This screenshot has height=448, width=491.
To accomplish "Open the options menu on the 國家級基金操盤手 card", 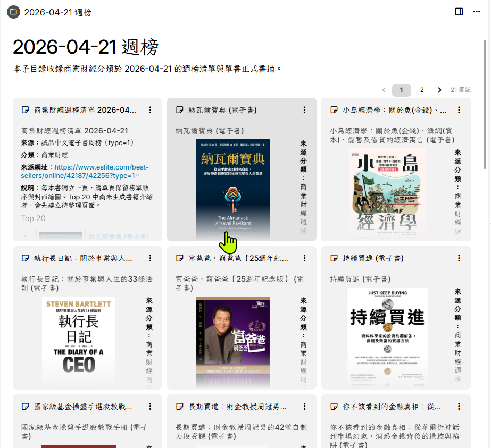I will [150, 407].
